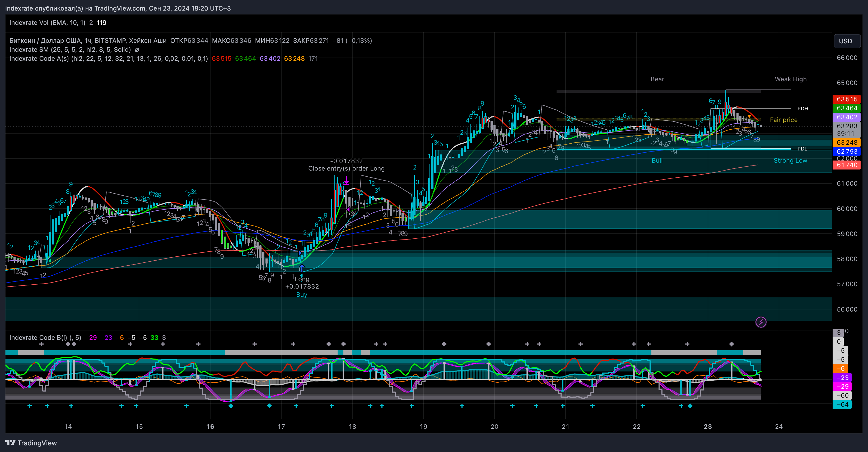Click the Bear label on chart
This screenshot has width=868, height=452.
point(657,79)
